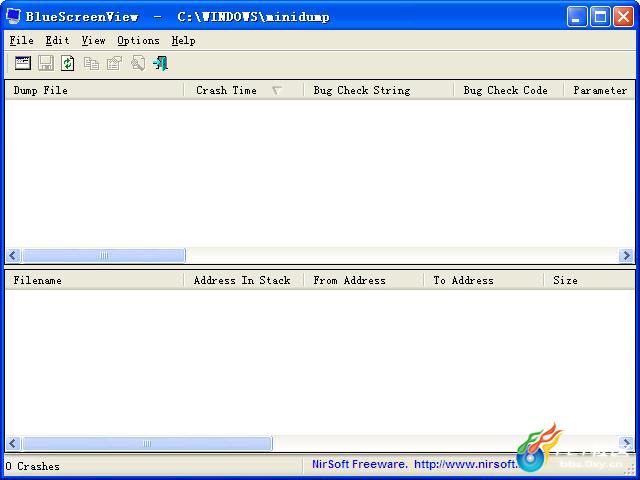Viewport: 640px width, 480px height.
Task: Open the NirSoft Freeware website link
Action: tap(414, 464)
